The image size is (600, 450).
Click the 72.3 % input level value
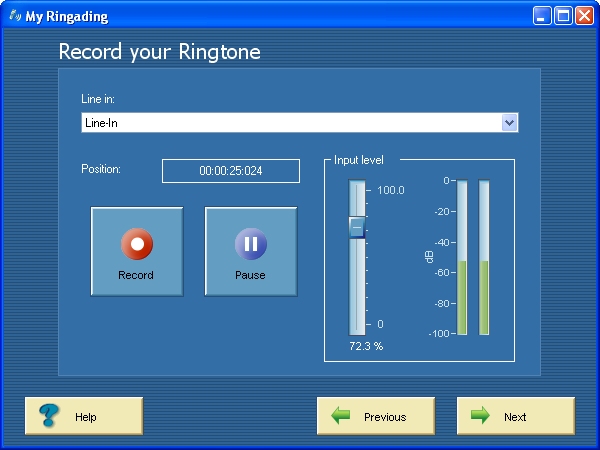pos(366,346)
